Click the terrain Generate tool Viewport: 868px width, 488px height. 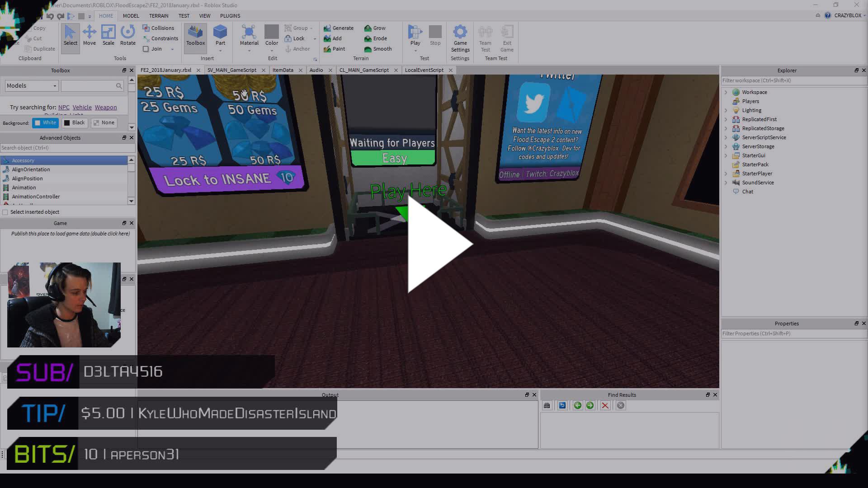338,28
